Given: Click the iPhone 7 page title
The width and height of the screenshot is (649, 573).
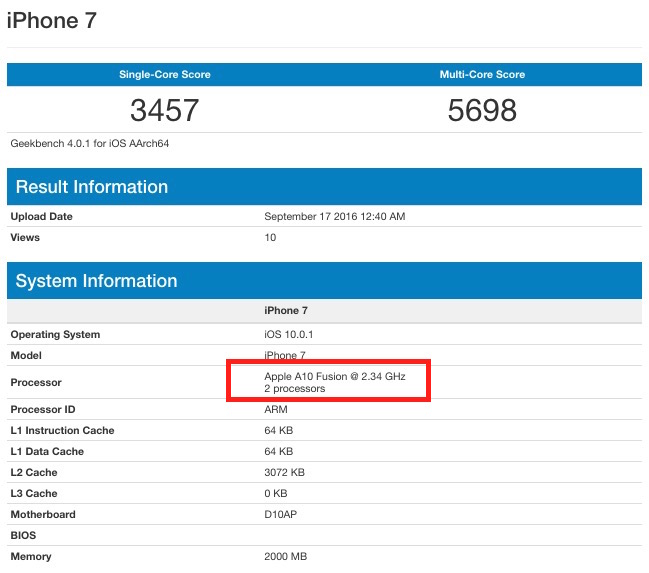Looking at the screenshot, I should [x=52, y=20].
